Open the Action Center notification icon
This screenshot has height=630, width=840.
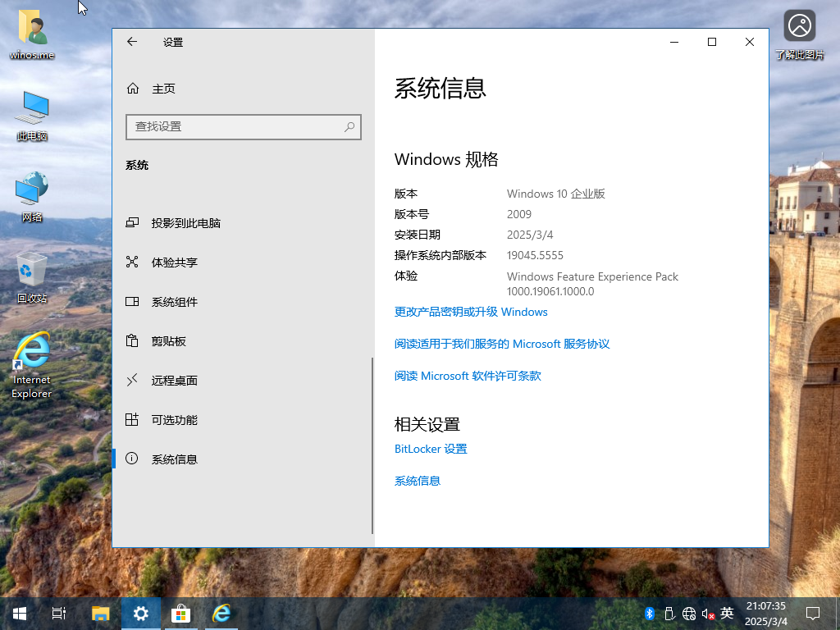pos(813,614)
